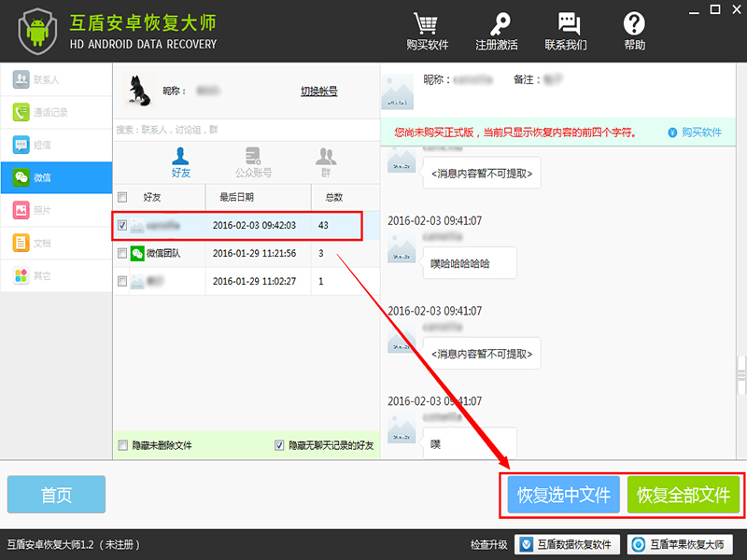Screen dimensions: 747x560
Task: Click the yen icon beside 购买软件
Action: click(x=672, y=133)
